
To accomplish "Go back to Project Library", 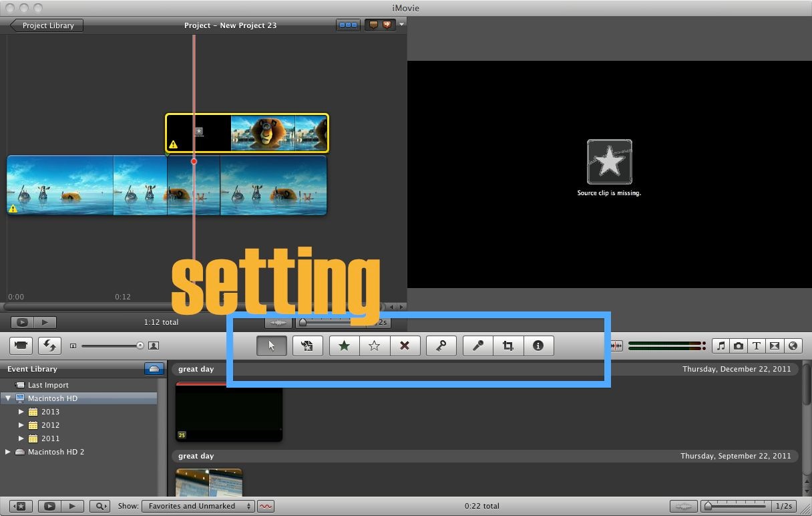I will 47,25.
